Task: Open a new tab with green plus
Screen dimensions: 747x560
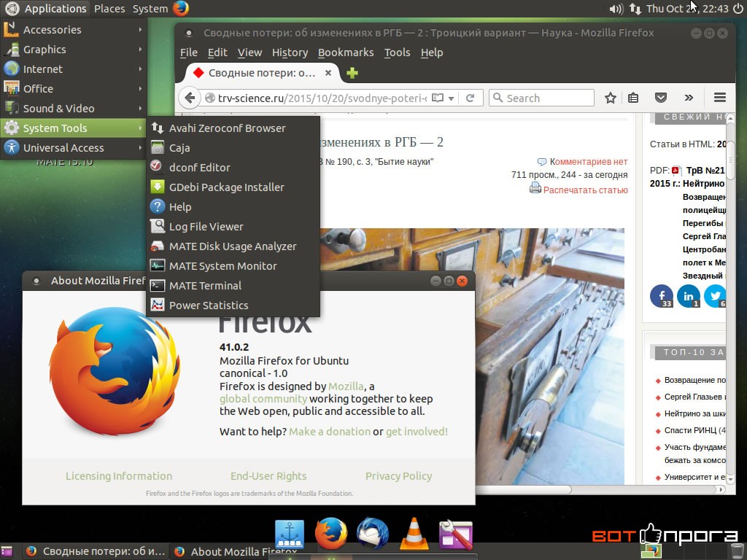Action: click(x=352, y=73)
